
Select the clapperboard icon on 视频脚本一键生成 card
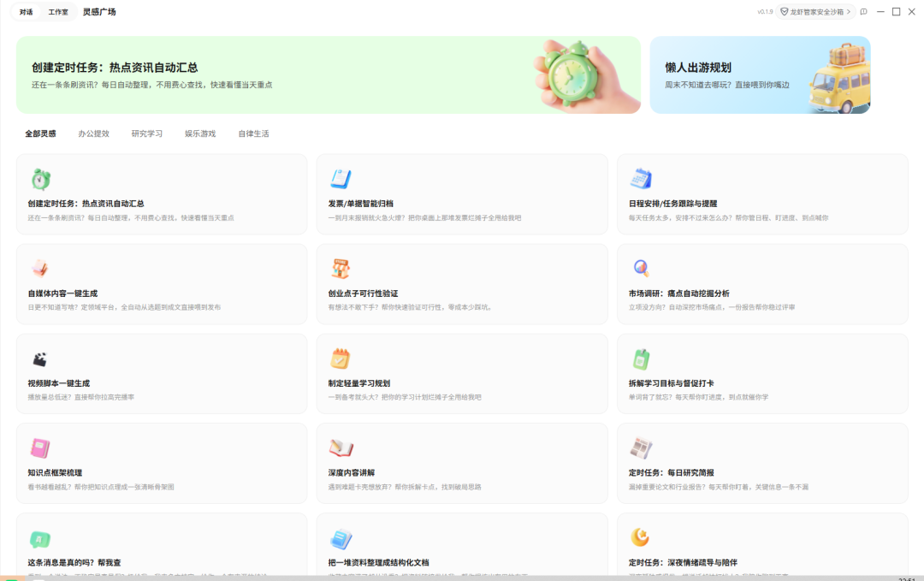(40, 360)
